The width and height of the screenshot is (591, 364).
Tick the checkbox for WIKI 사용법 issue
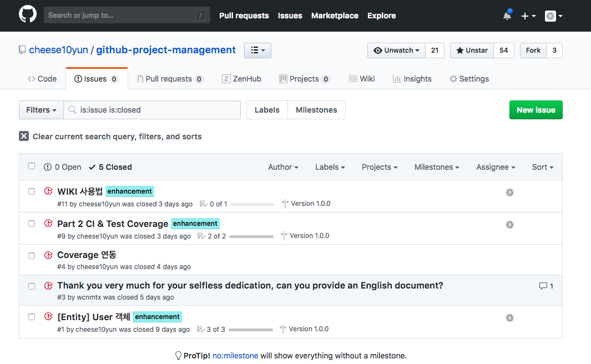(32, 191)
